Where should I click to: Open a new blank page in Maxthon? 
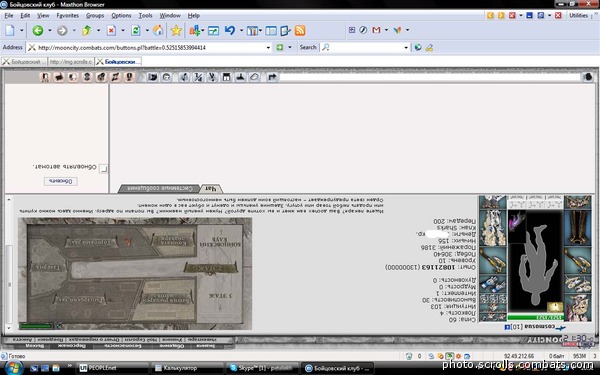pos(10,31)
